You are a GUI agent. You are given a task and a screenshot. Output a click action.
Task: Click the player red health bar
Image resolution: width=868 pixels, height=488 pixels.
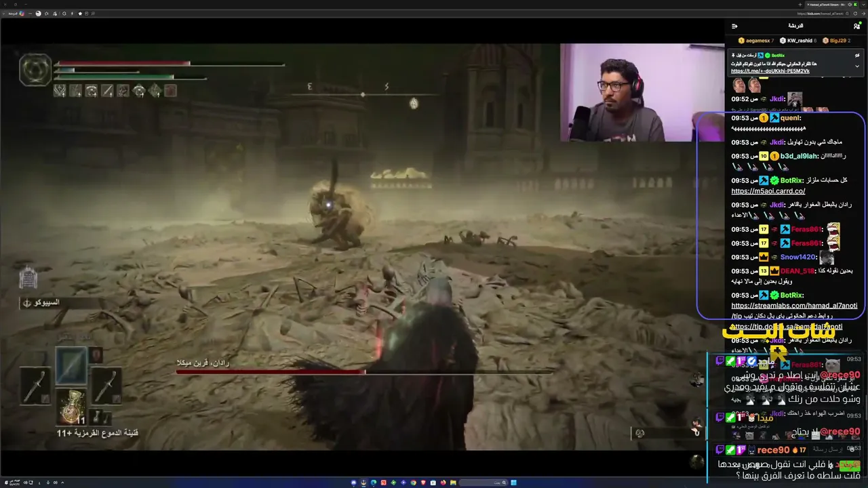[170, 64]
